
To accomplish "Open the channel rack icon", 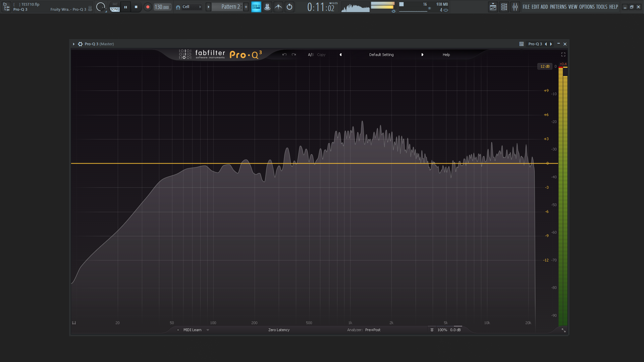I will coord(504,7).
